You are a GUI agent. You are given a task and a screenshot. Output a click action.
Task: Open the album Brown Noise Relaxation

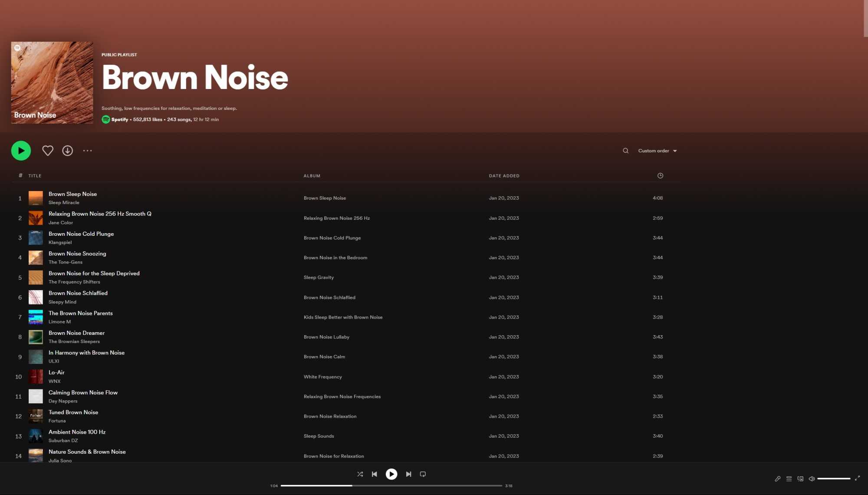click(x=330, y=416)
